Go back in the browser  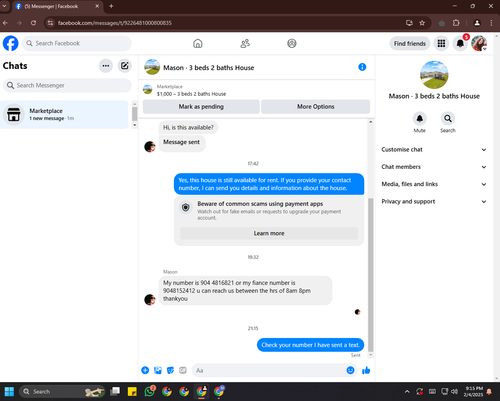(x=5, y=23)
